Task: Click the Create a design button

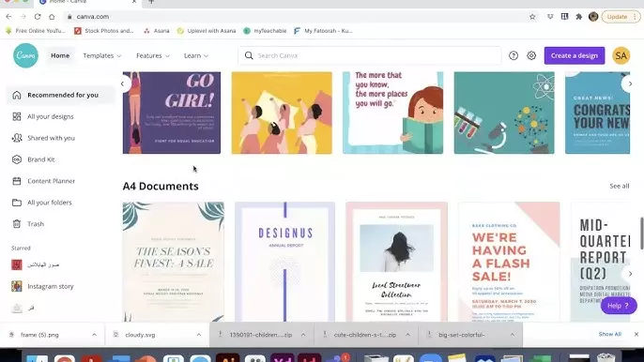Action: point(575,55)
